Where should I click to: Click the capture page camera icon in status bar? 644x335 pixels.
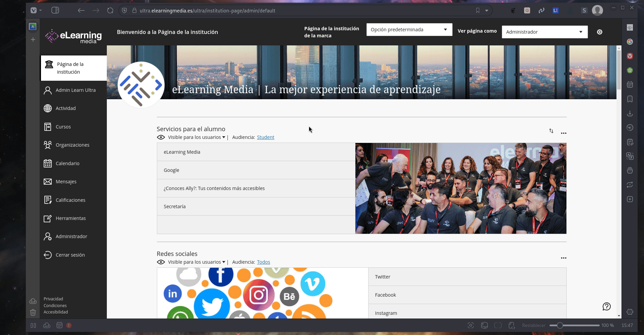(471, 325)
